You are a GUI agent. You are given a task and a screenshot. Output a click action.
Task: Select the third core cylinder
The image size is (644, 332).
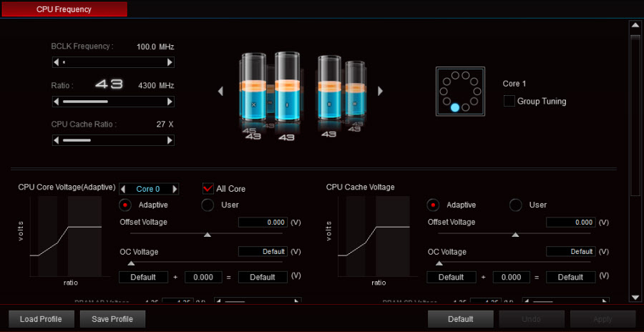329,87
